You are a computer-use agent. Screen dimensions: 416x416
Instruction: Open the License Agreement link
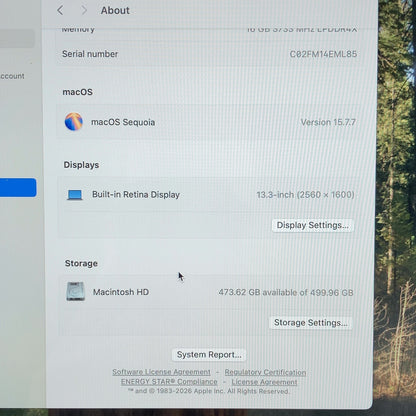click(264, 382)
